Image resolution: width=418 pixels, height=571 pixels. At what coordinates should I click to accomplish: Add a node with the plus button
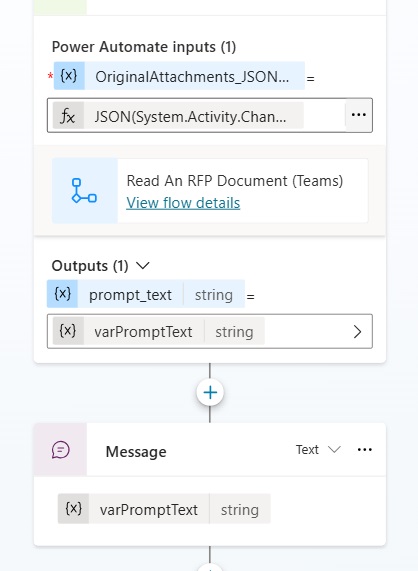pos(210,393)
